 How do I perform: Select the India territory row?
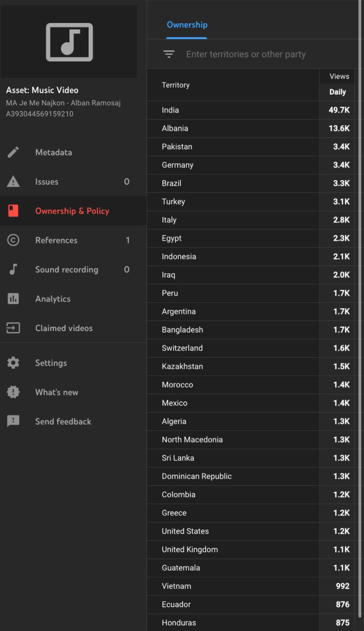click(170, 110)
